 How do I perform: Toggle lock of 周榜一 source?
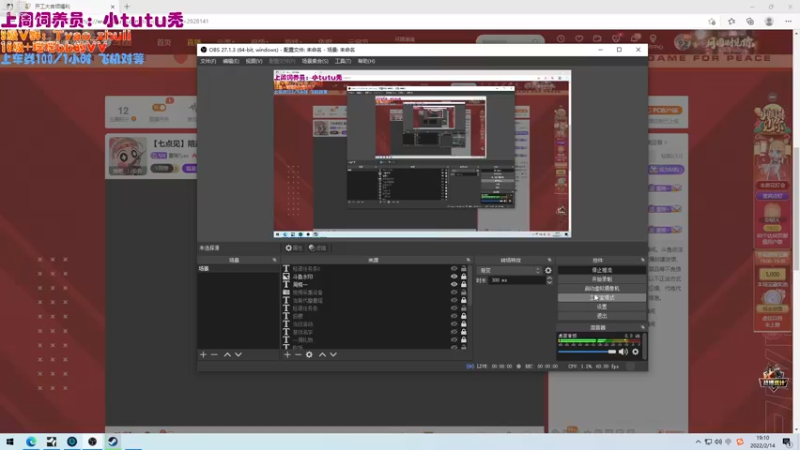(464, 284)
